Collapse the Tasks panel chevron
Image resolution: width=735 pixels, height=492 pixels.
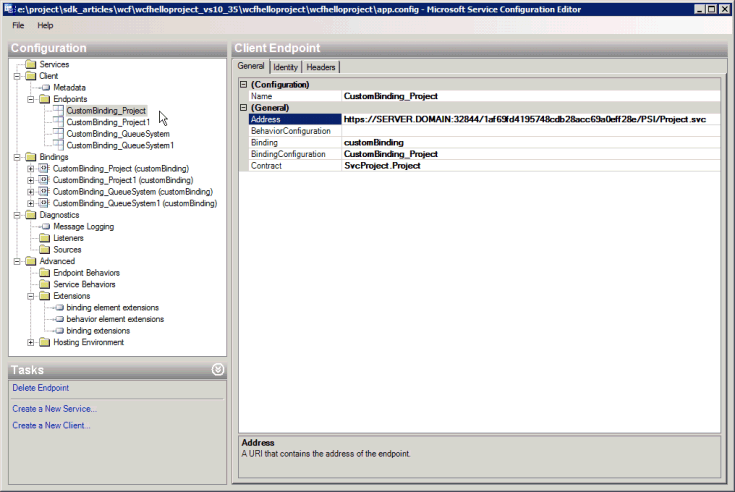pos(218,370)
